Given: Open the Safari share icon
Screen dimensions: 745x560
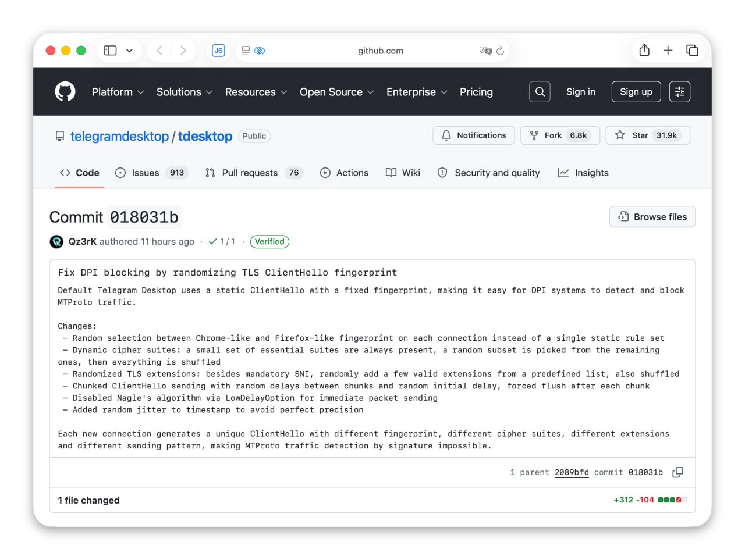Looking at the screenshot, I should click(644, 51).
